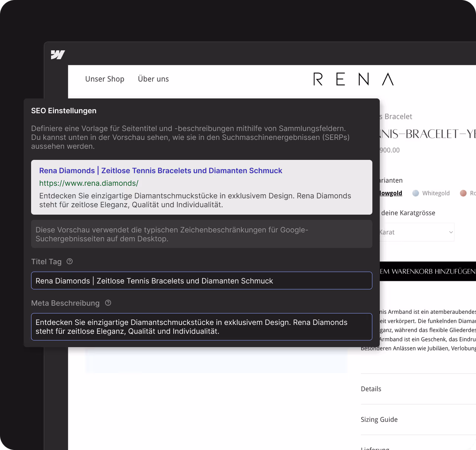Open the Titel Tag help tooltip icon

coord(70,261)
